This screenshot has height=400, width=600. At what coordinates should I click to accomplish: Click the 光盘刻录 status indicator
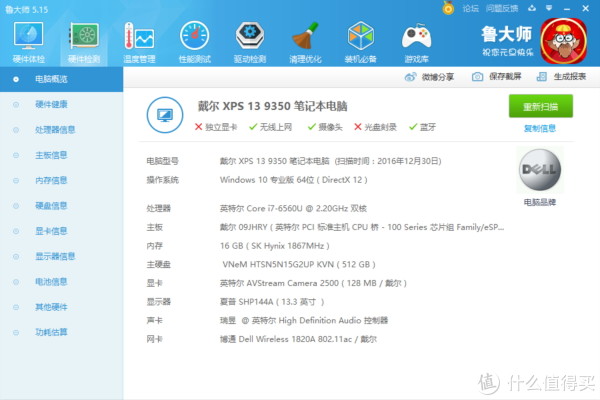(375, 127)
